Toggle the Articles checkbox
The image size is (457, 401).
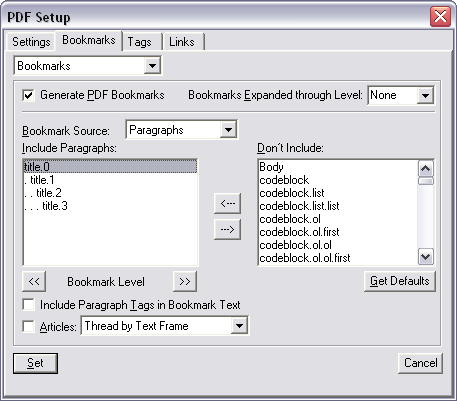29,326
